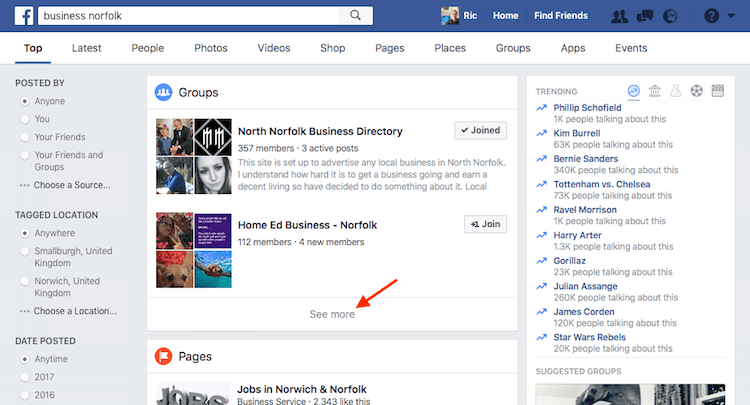Switch to the Shop tab

(x=333, y=48)
